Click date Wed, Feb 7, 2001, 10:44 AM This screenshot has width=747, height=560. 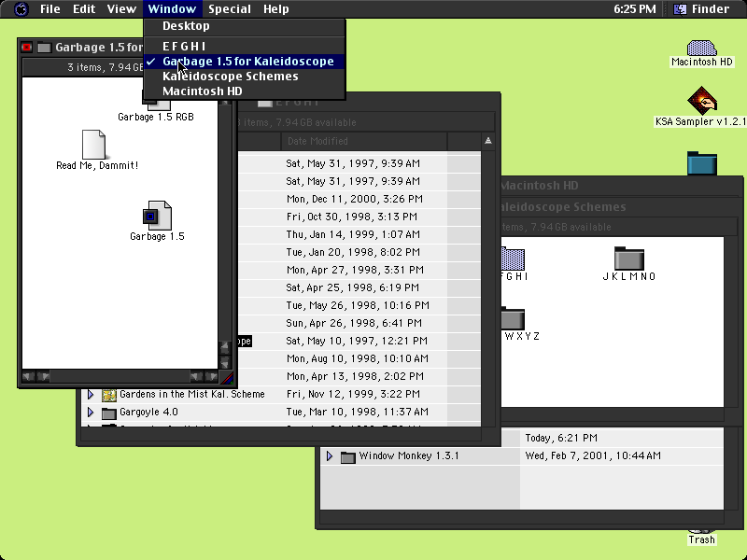[593, 455]
